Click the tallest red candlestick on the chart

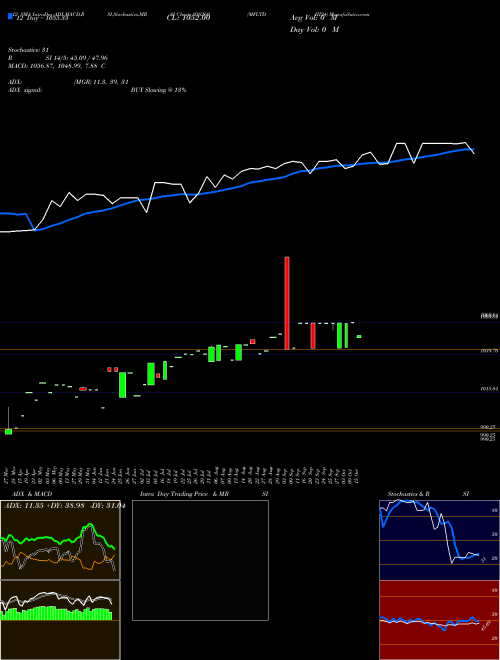[x=287, y=303]
